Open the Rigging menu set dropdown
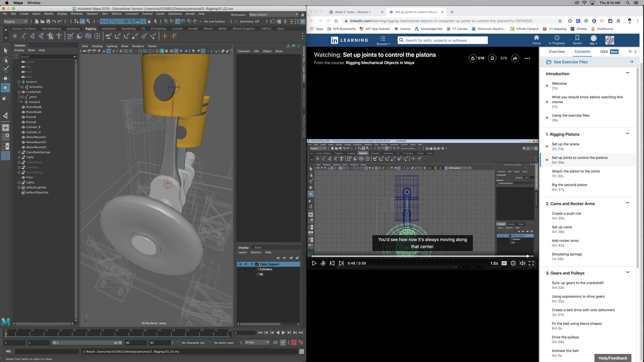The image size is (644, 362). click(x=15, y=21)
